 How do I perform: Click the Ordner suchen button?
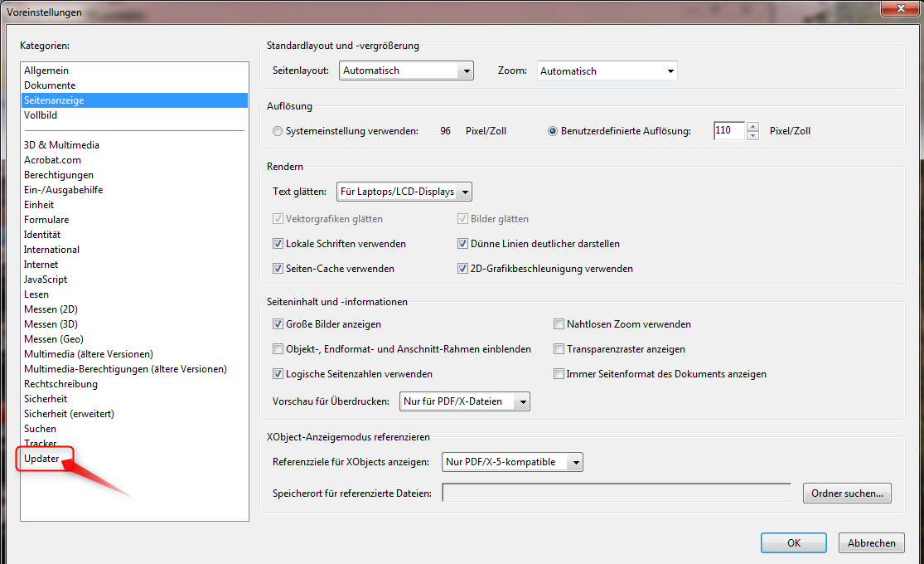(846, 493)
